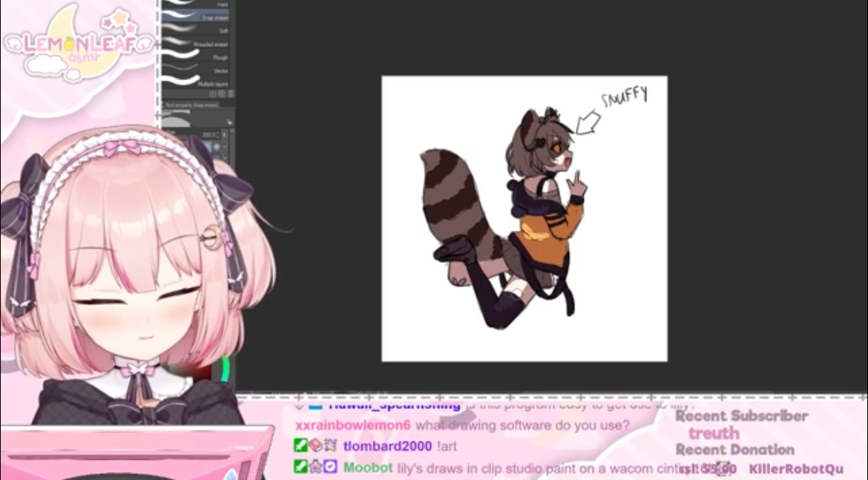The width and height of the screenshot is (868, 480).
Task: Pick the Rough eraser sub tool
Action: pos(196,56)
